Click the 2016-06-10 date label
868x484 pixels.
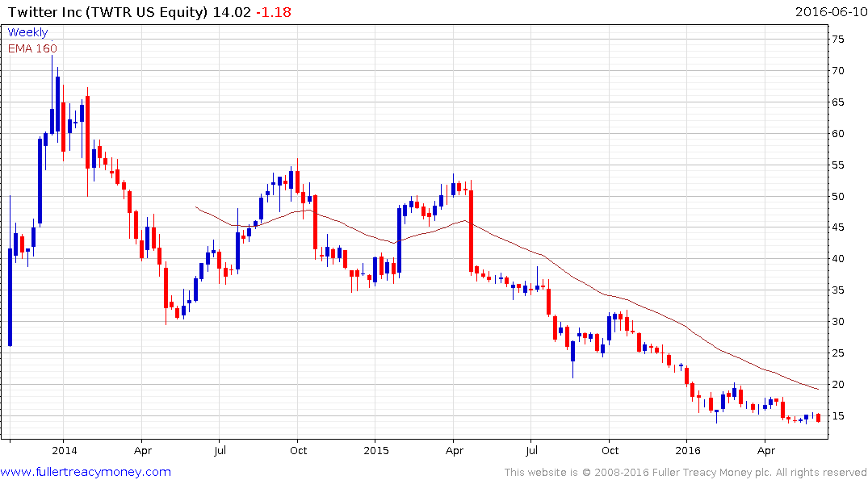[x=831, y=11]
